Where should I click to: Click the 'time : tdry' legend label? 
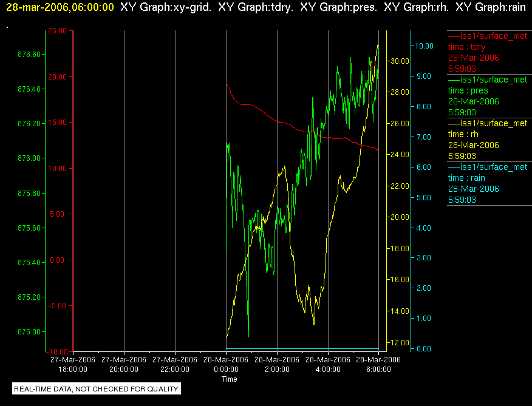(x=466, y=47)
